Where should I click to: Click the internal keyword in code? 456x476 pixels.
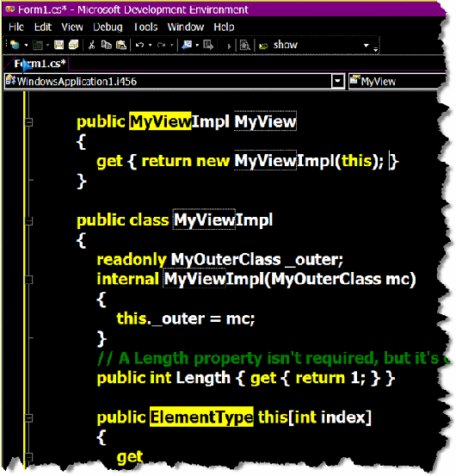(127, 279)
